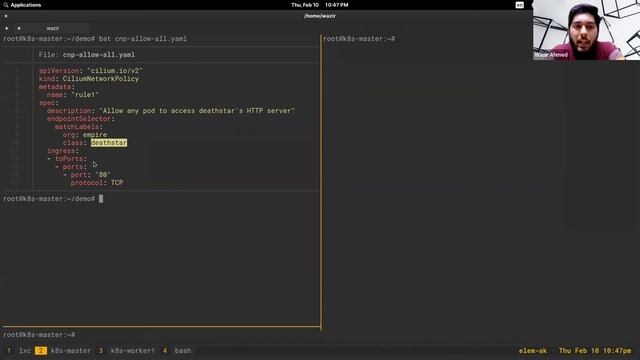Click the 'elem-ak' hostname in status bar
Image resolution: width=640 pixels, height=360 pixels.
coord(533,351)
